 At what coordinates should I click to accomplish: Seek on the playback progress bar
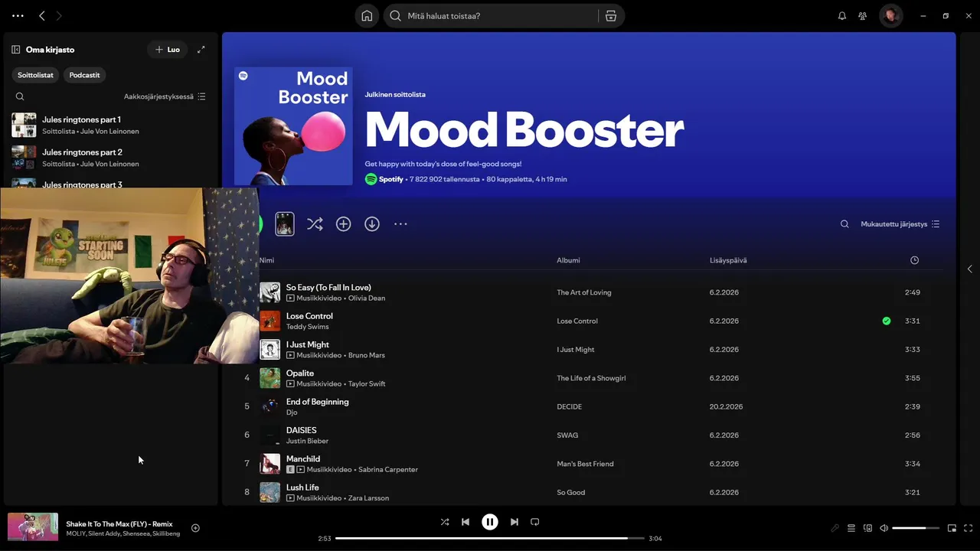(x=490, y=538)
